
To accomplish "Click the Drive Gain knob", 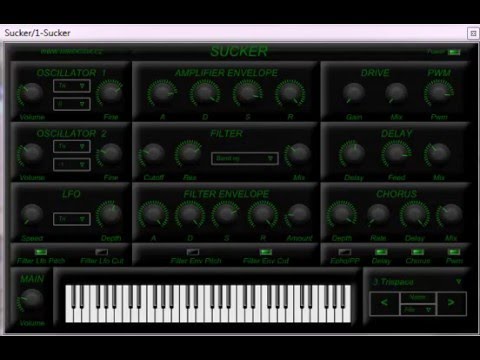I will click(x=354, y=93).
